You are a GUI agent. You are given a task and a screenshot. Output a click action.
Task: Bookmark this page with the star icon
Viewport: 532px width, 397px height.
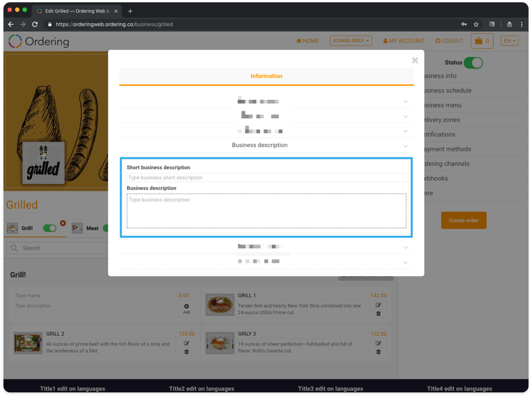pyautogui.click(x=476, y=24)
